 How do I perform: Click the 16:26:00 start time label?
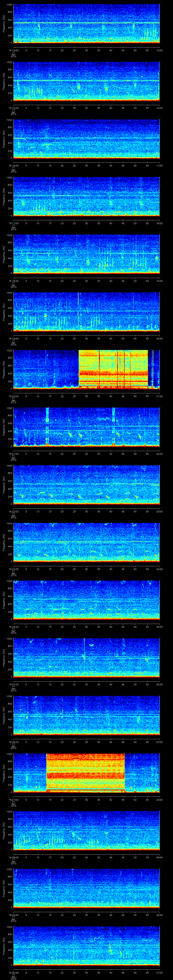pyautogui.click(x=13, y=742)
